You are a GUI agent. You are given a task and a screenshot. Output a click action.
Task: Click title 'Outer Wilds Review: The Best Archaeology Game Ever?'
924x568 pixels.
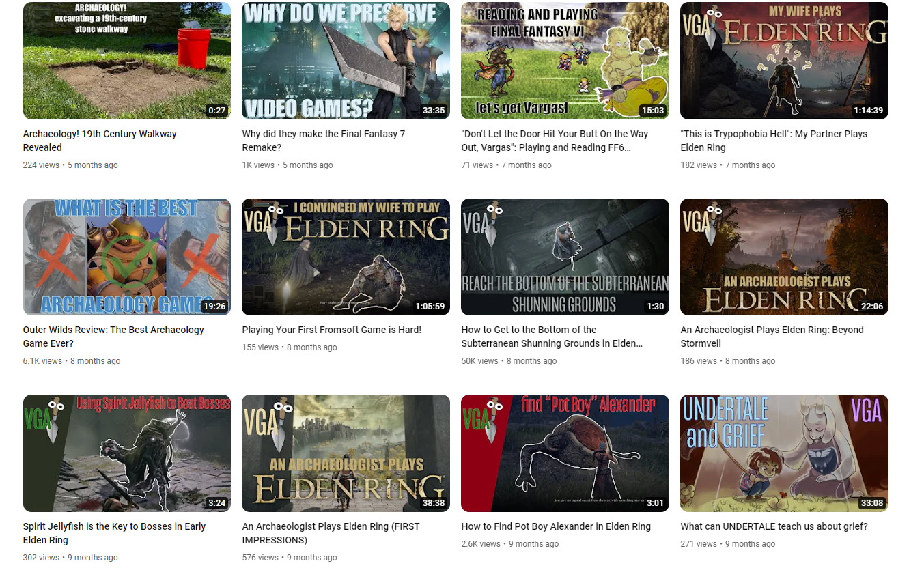(x=113, y=337)
